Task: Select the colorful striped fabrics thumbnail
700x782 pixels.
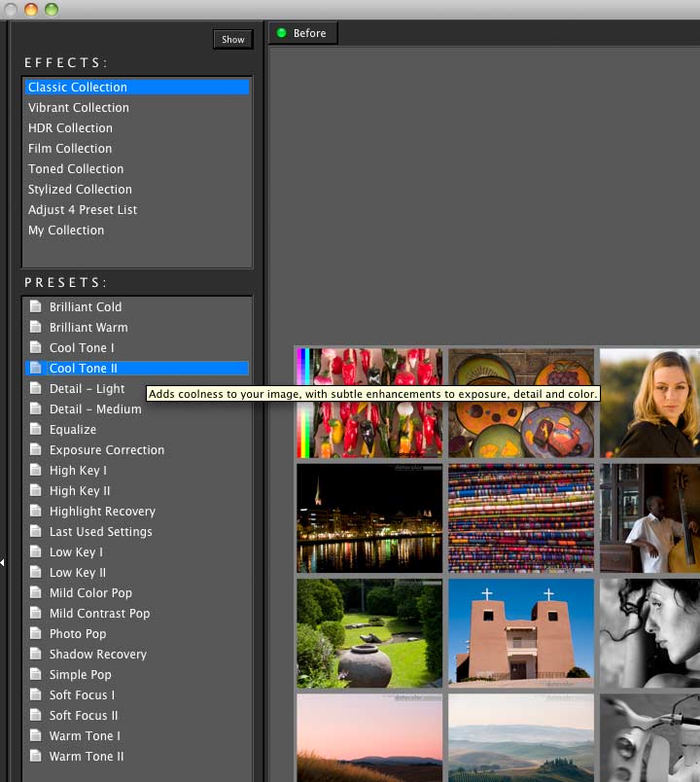Action: coord(521,518)
